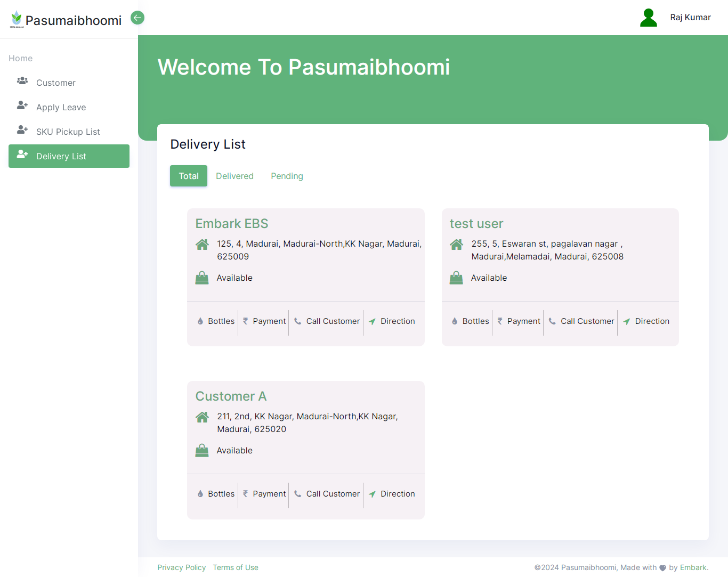728x577 pixels.
Task: Open Apply Leave in sidebar
Action: (x=61, y=107)
